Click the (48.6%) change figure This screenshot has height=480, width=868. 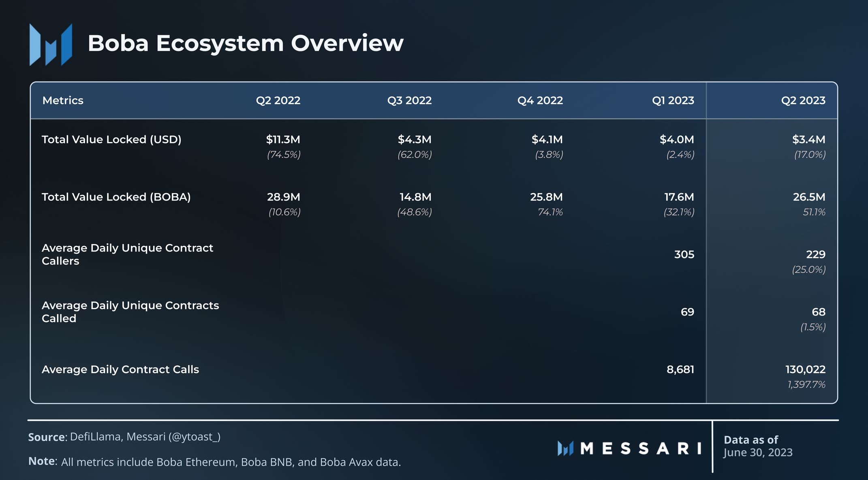(x=415, y=212)
